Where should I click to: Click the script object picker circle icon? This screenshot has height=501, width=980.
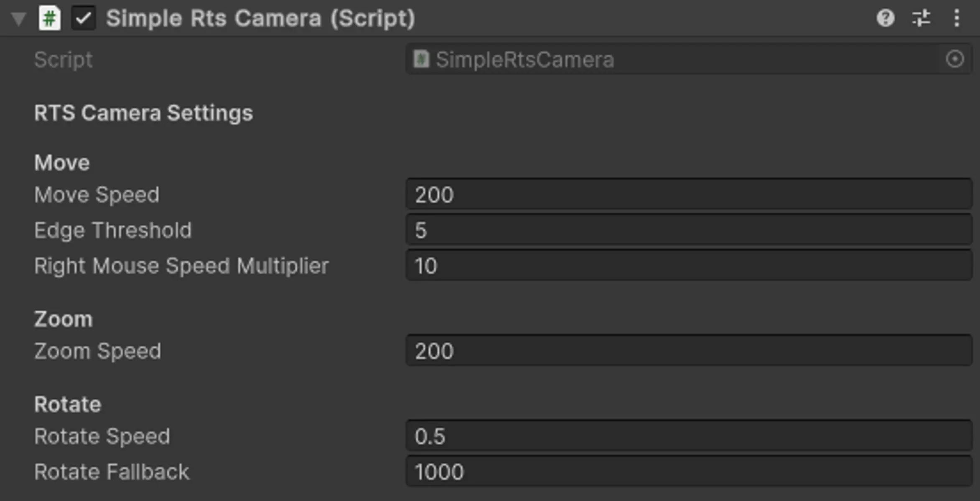point(955,59)
